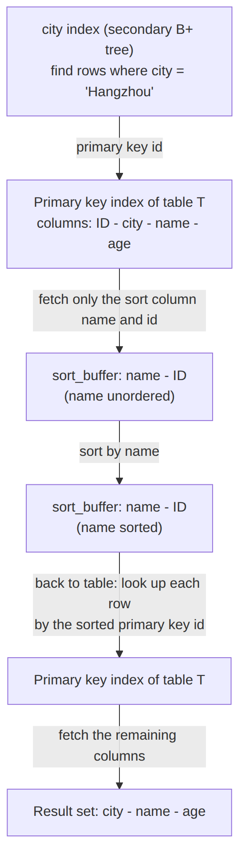246x868 pixels.
Task: Click the Result set city-name-age node
Action: [119, 812]
